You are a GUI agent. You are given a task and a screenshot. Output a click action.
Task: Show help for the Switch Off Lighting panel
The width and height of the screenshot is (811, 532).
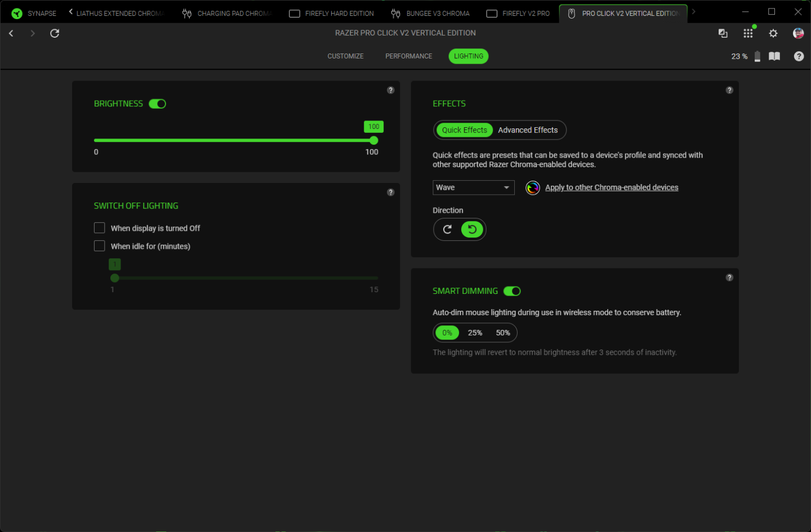(391, 193)
